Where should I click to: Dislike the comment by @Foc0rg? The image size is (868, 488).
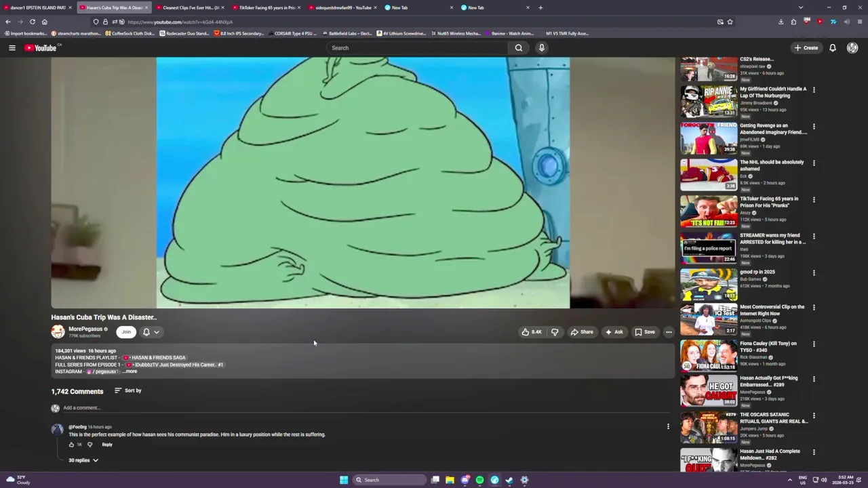pyautogui.click(x=90, y=445)
